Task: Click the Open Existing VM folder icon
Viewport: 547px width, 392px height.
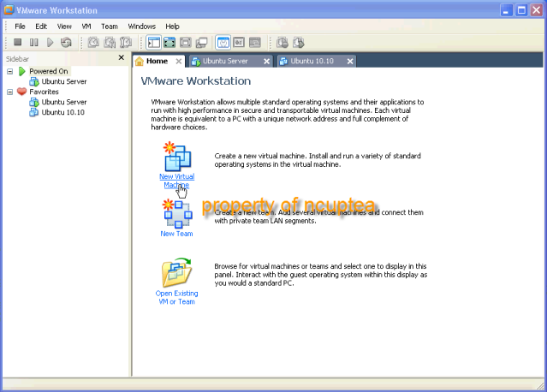Action: 177,272
